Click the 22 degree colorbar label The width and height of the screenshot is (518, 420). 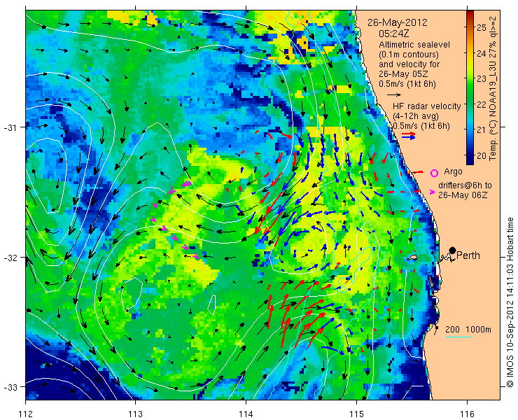(x=482, y=104)
